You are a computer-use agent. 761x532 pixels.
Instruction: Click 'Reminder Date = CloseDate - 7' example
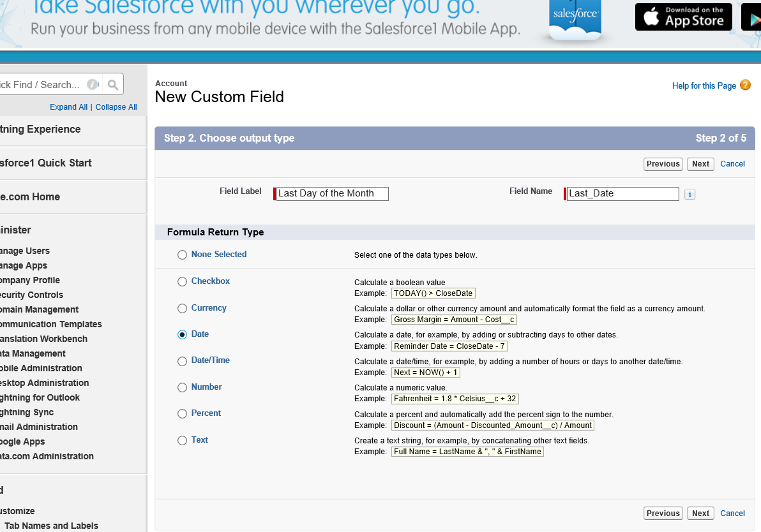(x=449, y=346)
